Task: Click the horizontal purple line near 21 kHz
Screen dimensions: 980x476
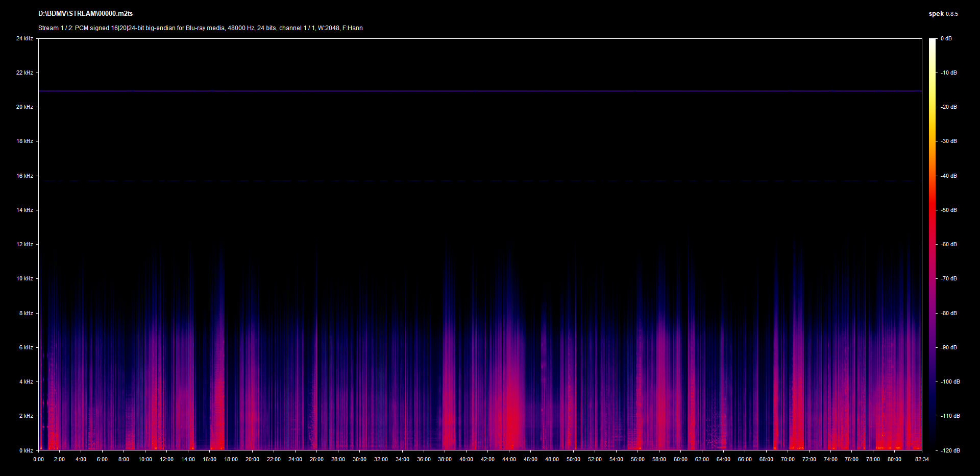Action: click(x=480, y=91)
